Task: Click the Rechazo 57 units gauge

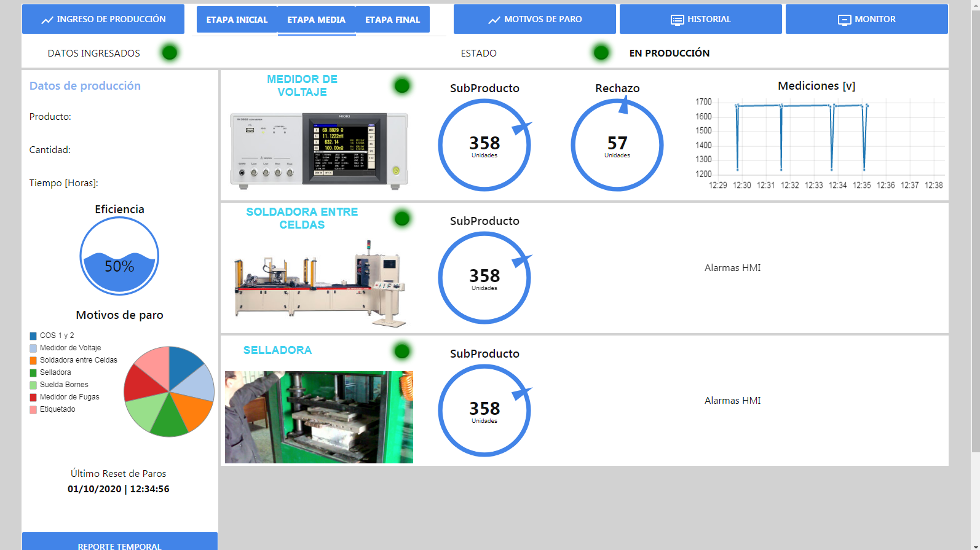Action: [617, 146]
